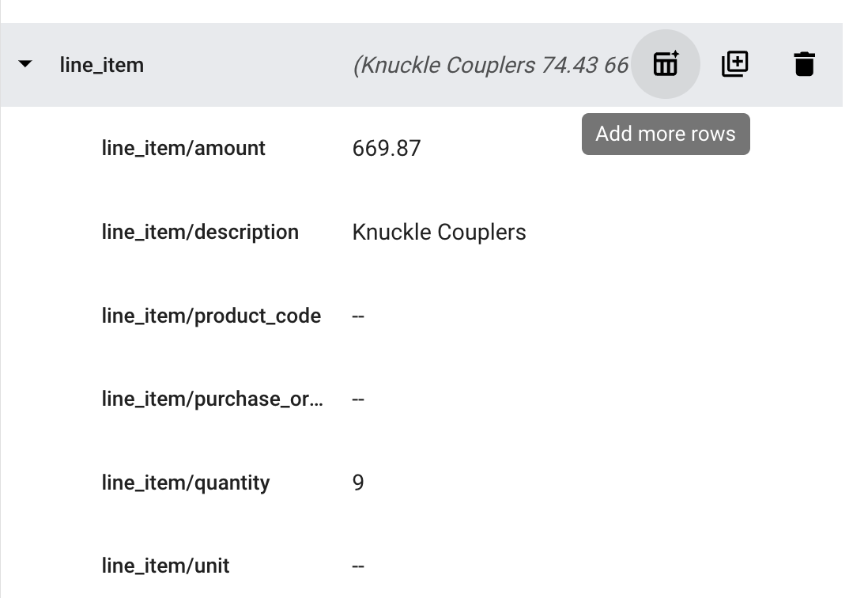Select the line_item/amount field label

point(183,148)
